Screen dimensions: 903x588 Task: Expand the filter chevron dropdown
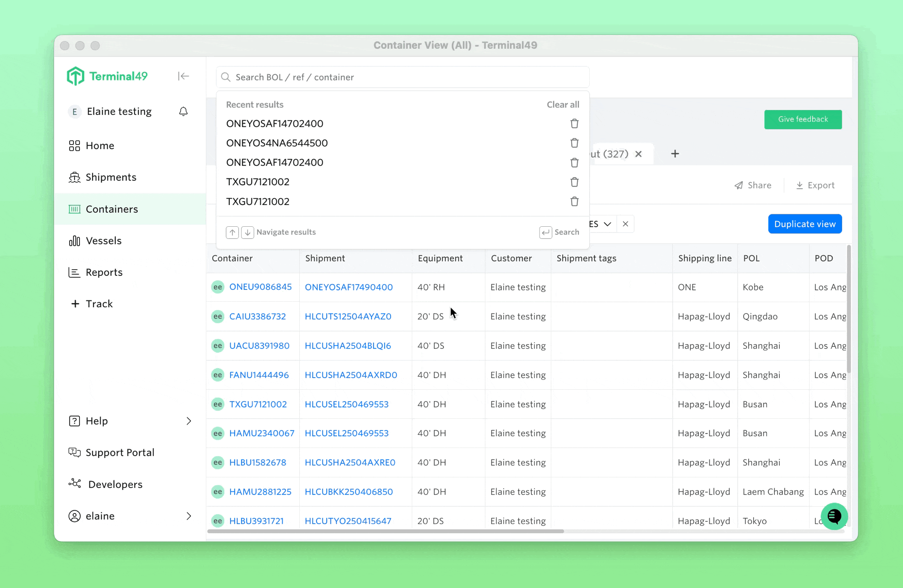coord(608,224)
